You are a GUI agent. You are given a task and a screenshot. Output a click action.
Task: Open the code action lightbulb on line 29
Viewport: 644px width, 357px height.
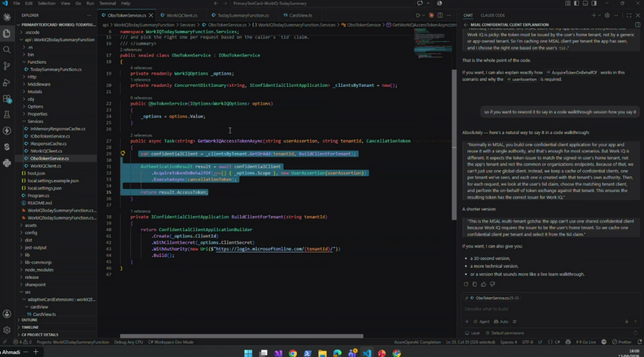[x=123, y=154]
